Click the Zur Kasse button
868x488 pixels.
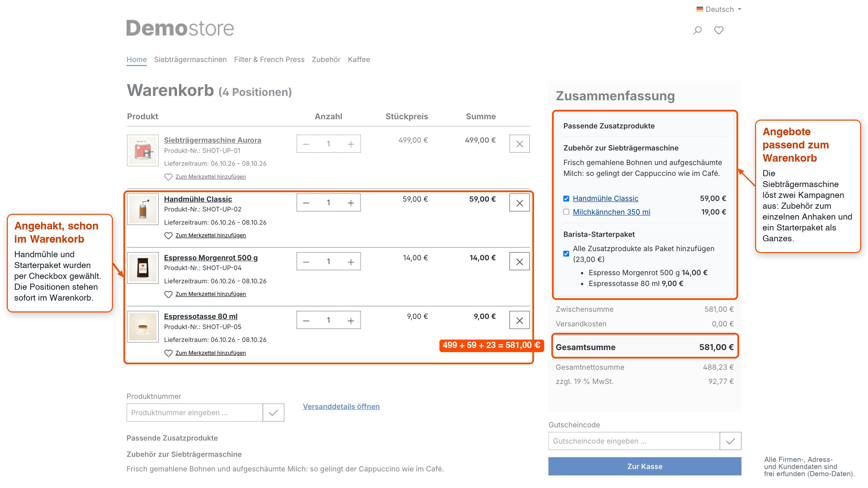click(x=645, y=466)
